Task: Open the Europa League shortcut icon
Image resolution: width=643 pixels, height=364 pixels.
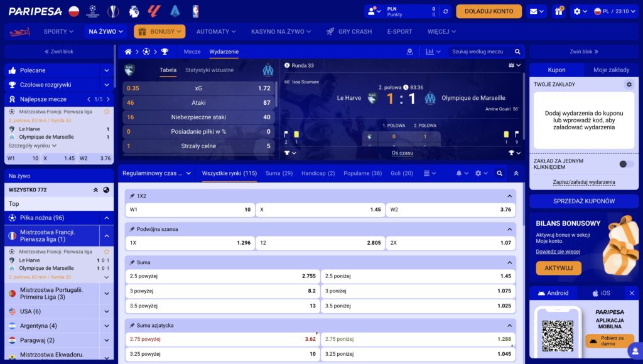Action: tap(113, 11)
